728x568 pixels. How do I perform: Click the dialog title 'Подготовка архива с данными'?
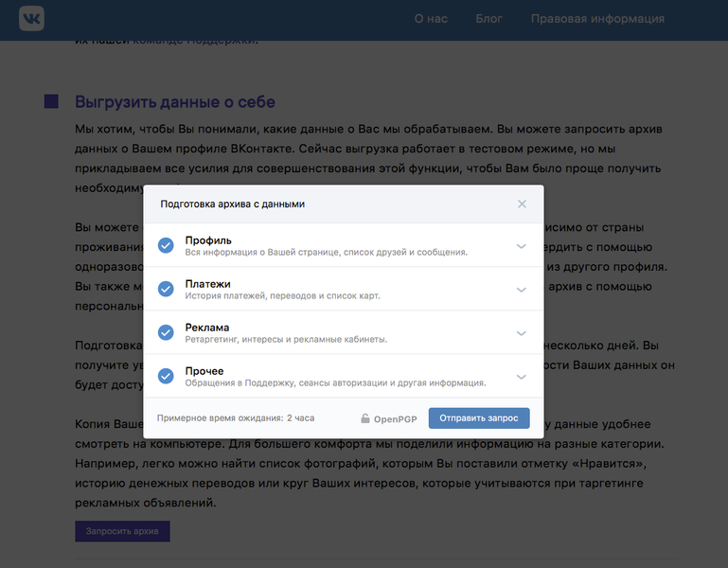coord(233,204)
